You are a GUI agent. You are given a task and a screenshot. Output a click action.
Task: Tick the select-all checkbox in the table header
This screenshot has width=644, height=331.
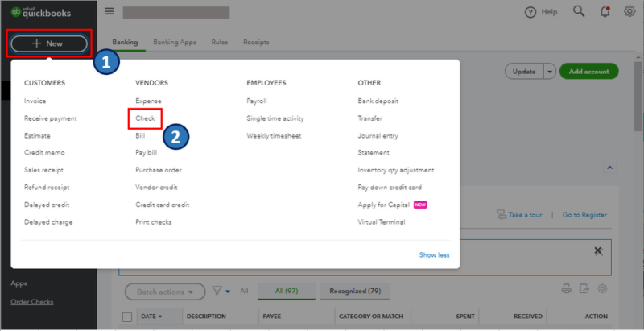coord(127,317)
